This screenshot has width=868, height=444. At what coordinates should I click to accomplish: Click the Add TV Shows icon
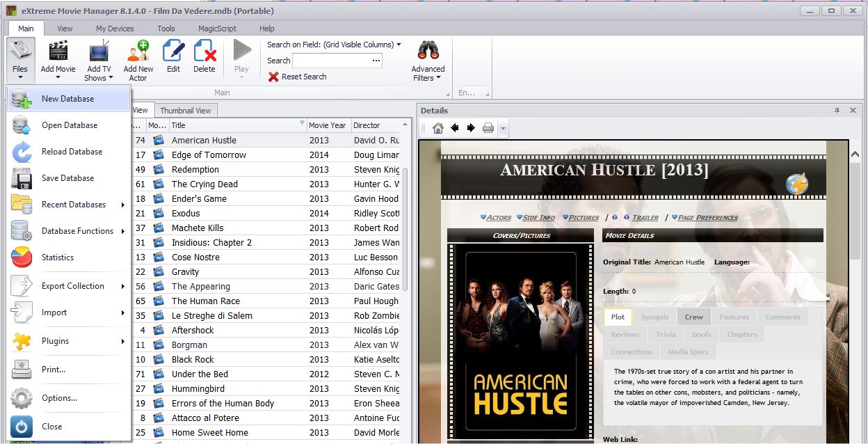click(x=99, y=51)
